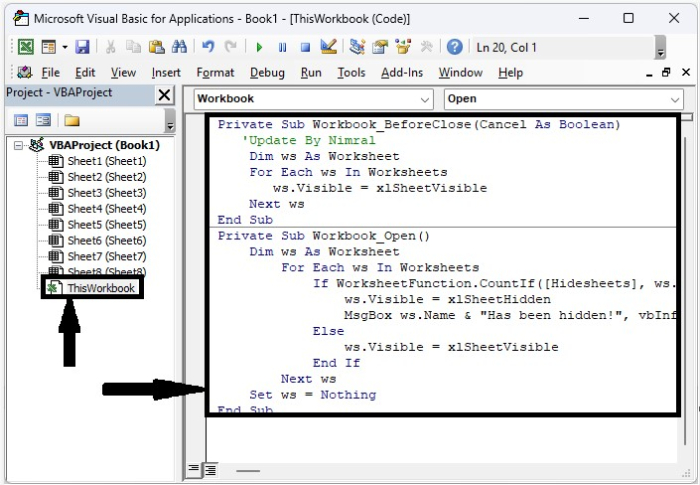Click the ThisWorkbook control icon left of the File menu
700x485 pixels.
tap(25, 72)
